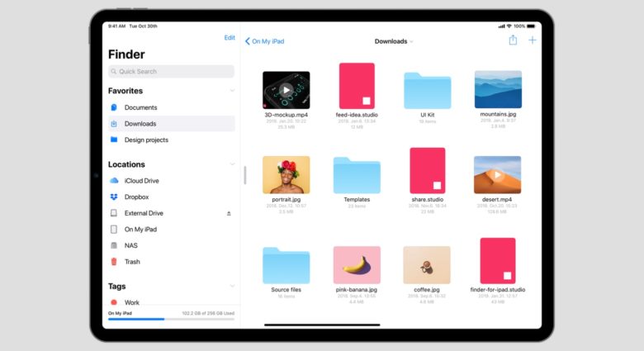Image resolution: width=644 pixels, height=351 pixels.
Task: Open the Source files folder icon
Action: coord(286,265)
